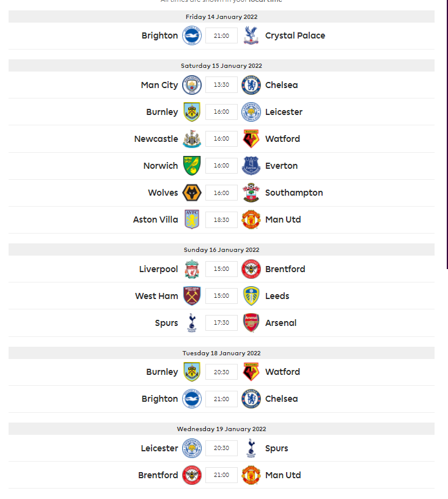The height and width of the screenshot is (499, 448).
Task: Open the 13:30 Man City v Chelsea kickoff
Action: click(x=221, y=85)
